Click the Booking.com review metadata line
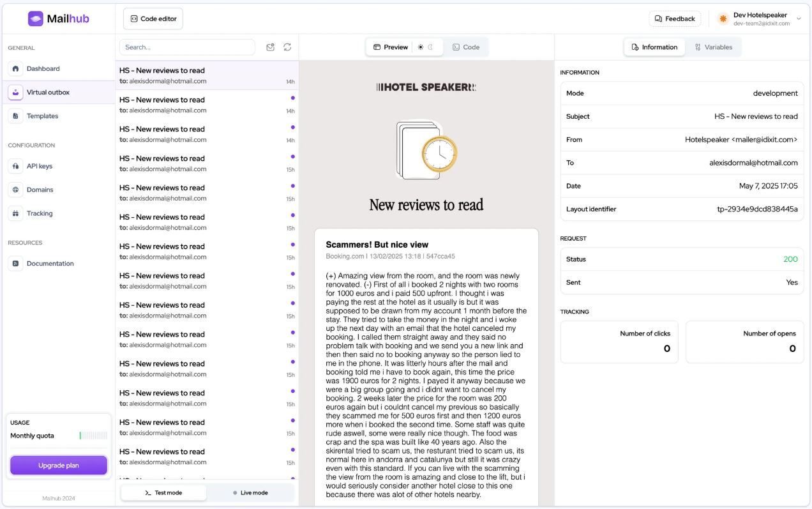Image resolution: width=812 pixels, height=509 pixels. (x=390, y=256)
